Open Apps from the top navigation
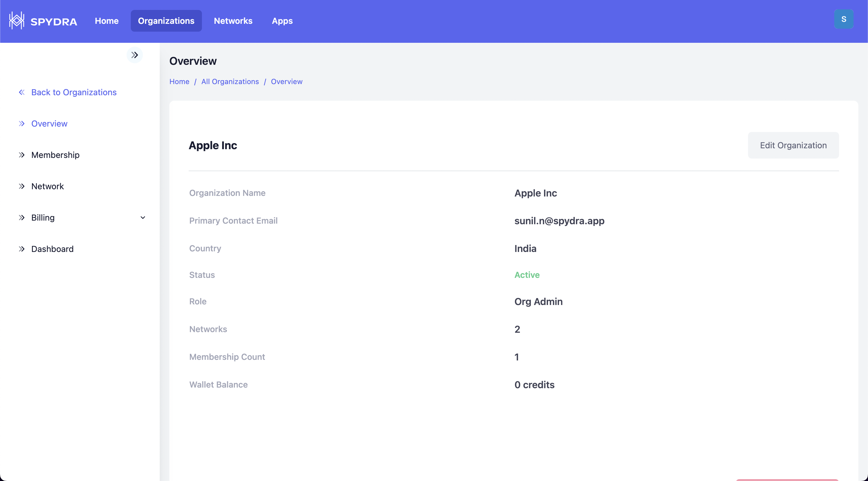This screenshot has width=868, height=481. point(282,21)
